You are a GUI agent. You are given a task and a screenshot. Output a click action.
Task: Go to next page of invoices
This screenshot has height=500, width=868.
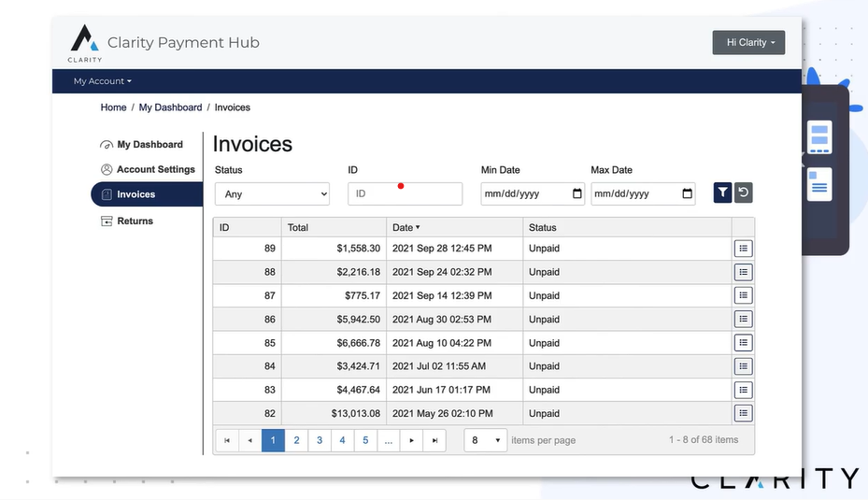click(x=411, y=440)
